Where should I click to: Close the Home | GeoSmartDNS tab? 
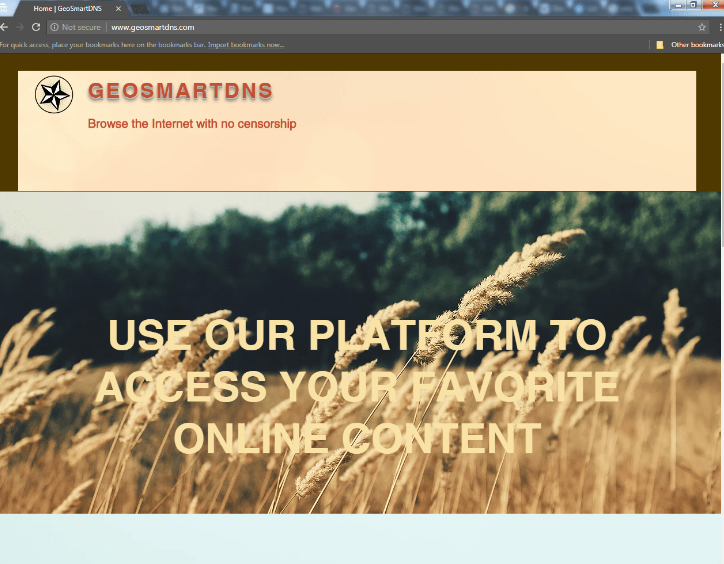click(118, 8)
